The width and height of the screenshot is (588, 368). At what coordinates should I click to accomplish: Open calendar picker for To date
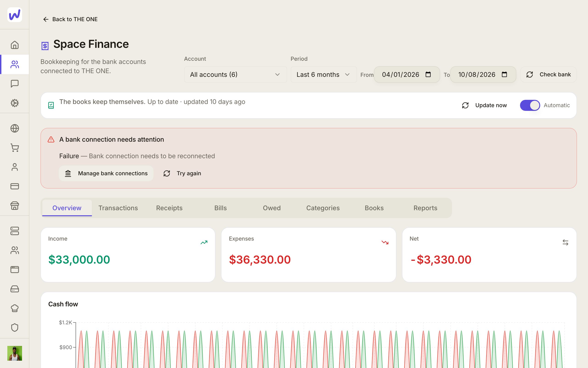point(504,75)
